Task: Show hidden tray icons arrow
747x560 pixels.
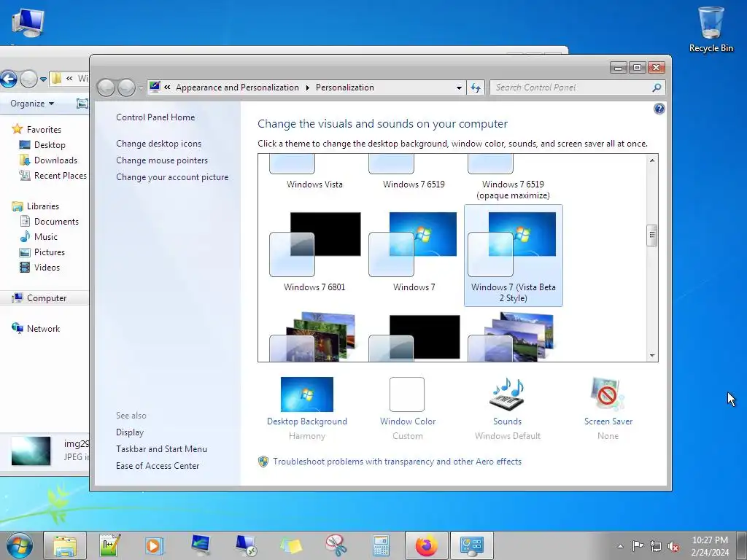Action: [620, 546]
